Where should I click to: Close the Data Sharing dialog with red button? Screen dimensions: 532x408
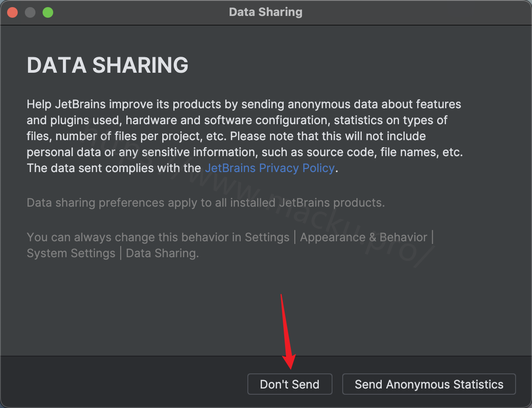tap(12, 12)
